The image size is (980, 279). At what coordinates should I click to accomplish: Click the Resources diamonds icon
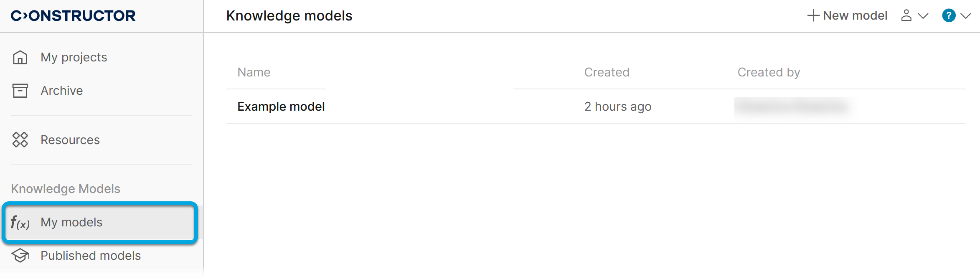[x=20, y=140]
